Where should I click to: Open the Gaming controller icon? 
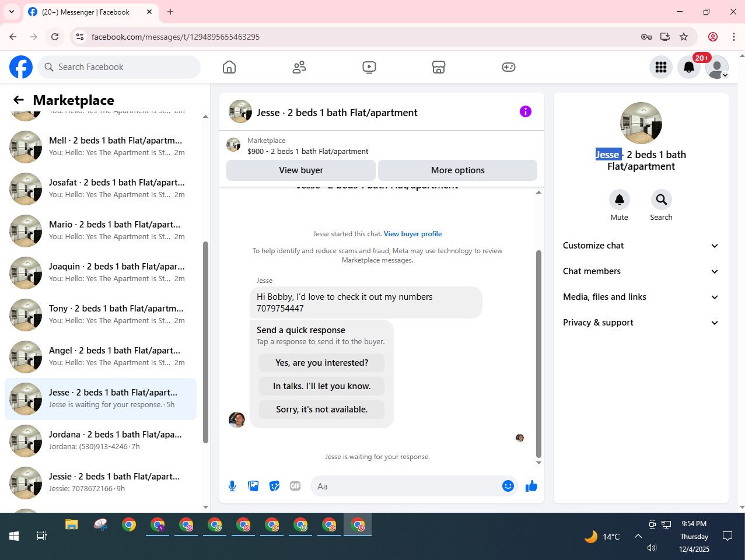pos(509,67)
